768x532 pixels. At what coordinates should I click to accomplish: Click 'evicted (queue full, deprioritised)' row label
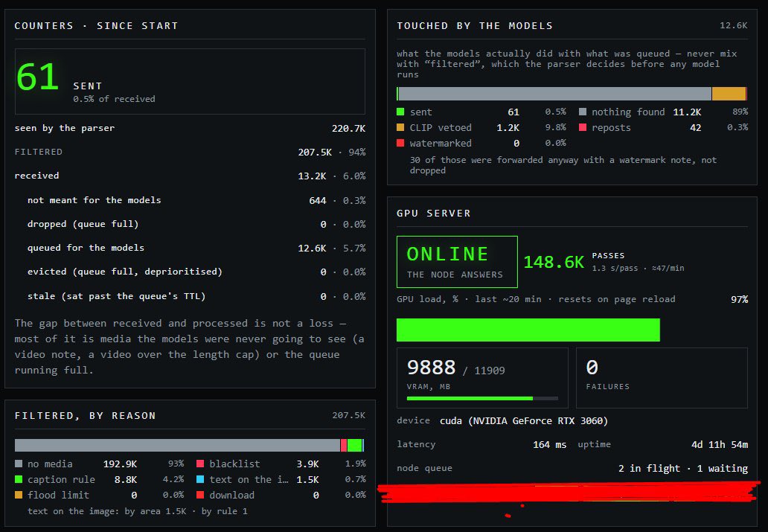click(125, 272)
